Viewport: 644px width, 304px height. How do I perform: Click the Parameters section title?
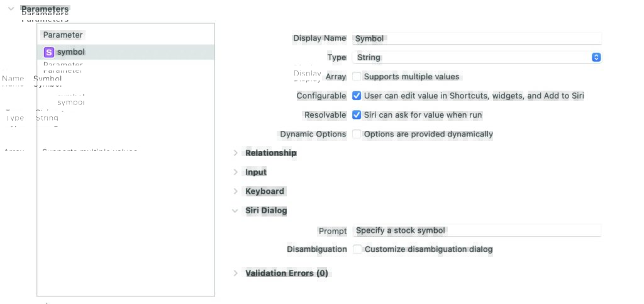[45, 9]
